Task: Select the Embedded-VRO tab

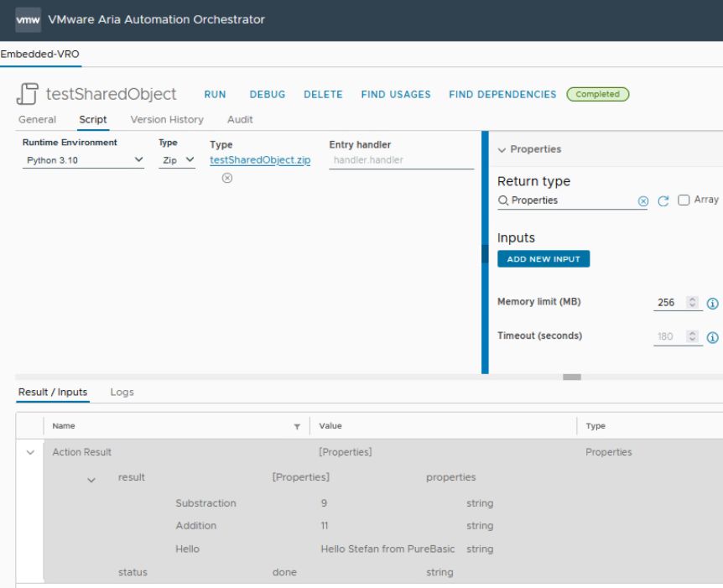Action: [39, 54]
